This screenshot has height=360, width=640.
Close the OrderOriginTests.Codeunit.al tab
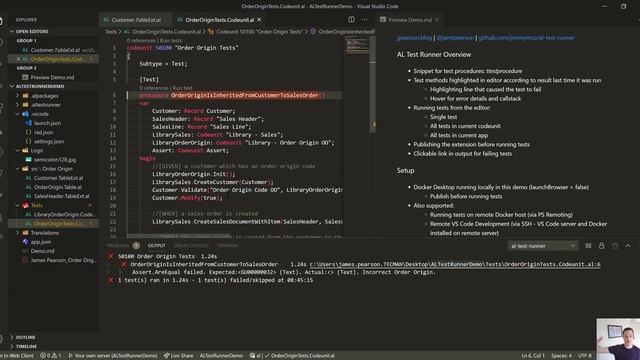(x=259, y=20)
